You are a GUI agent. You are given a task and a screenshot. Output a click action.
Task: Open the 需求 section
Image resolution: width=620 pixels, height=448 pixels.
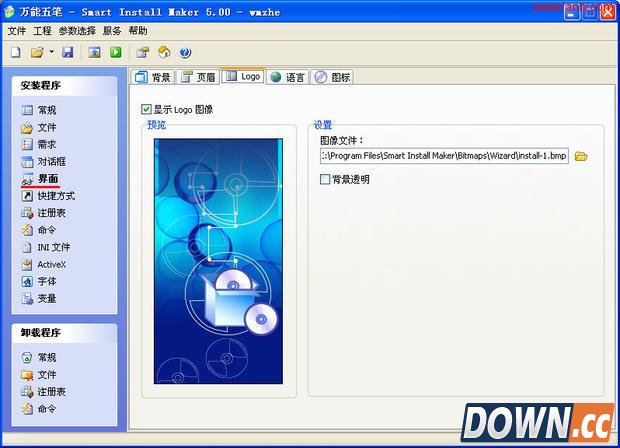pyautogui.click(x=39, y=144)
